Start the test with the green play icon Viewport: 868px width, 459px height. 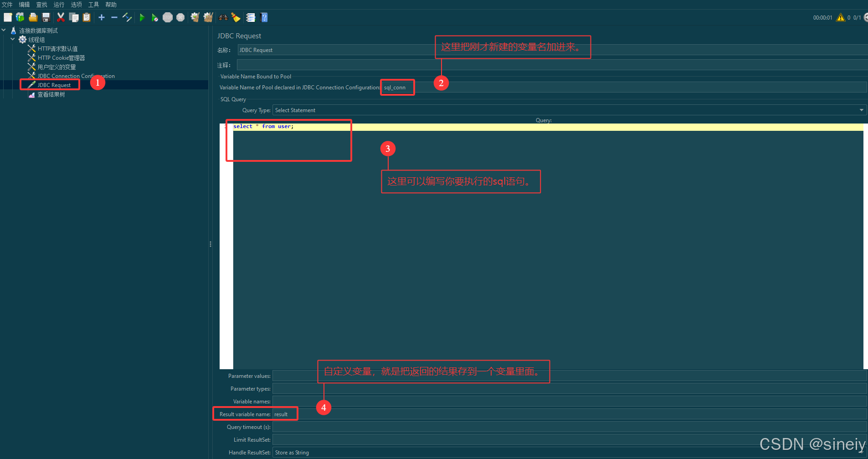coord(142,17)
